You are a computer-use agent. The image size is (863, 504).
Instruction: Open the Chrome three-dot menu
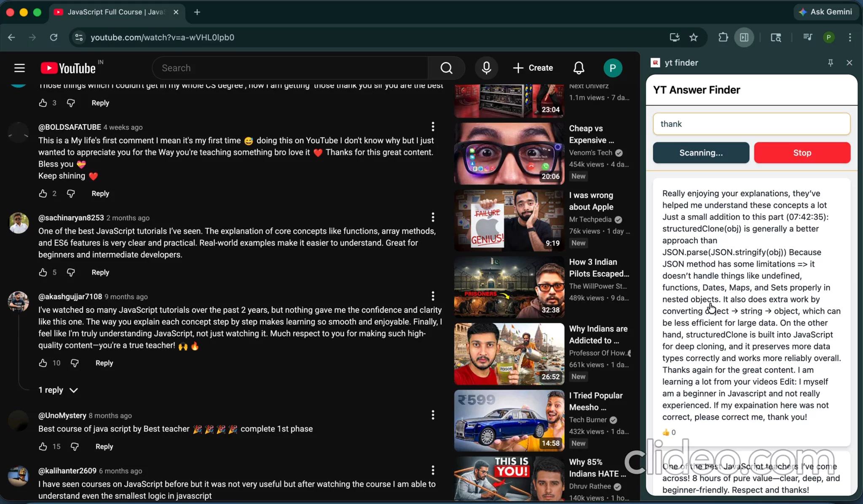(x=850, y=38)
